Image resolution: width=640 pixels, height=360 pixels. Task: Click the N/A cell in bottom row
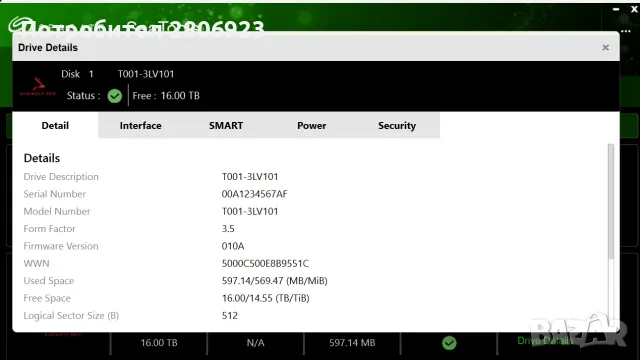(256, 343)
